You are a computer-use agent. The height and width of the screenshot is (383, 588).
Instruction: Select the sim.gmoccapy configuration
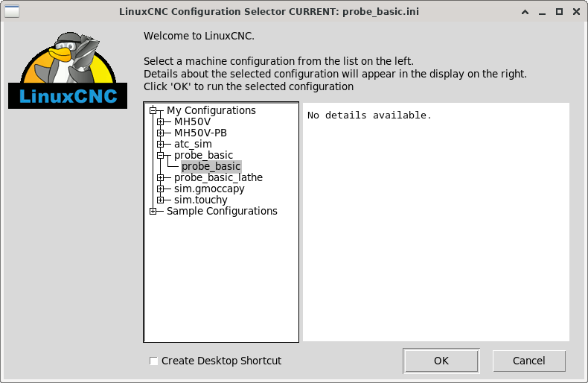[209, 189]
